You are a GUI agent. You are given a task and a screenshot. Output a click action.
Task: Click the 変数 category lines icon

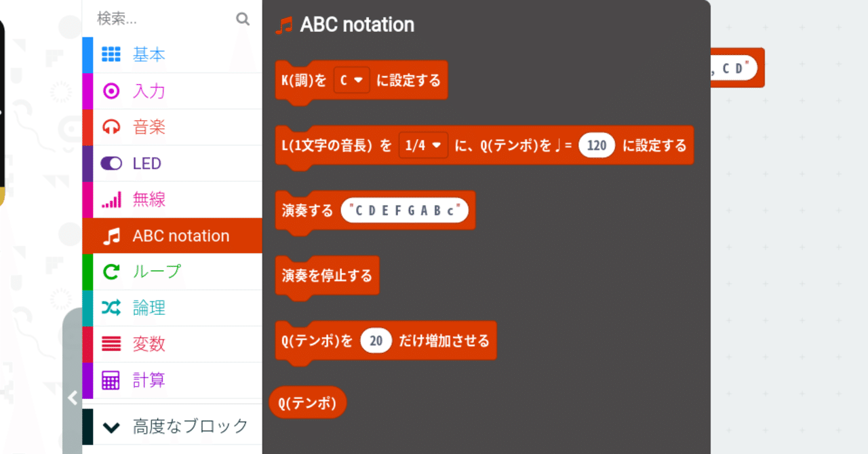pos(111,344)
